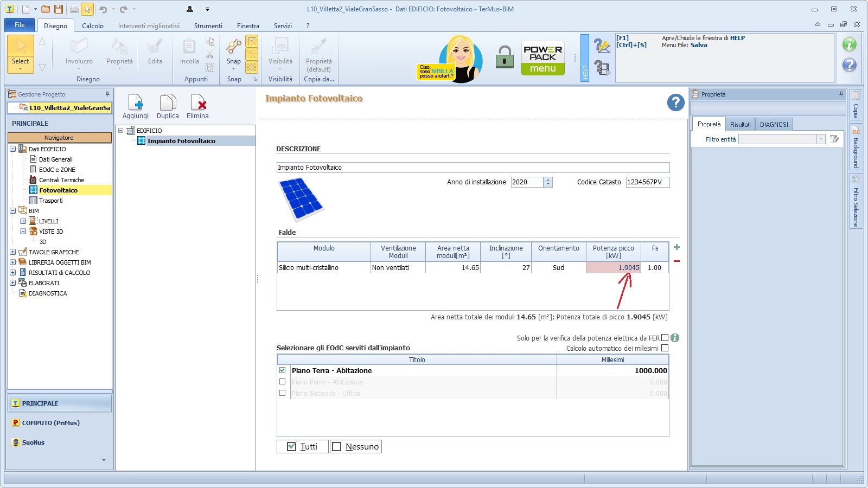The image size is (868, 488).
Task: Open the Power Pack menu
Action: pyautogui.click(x=542, y=59)
